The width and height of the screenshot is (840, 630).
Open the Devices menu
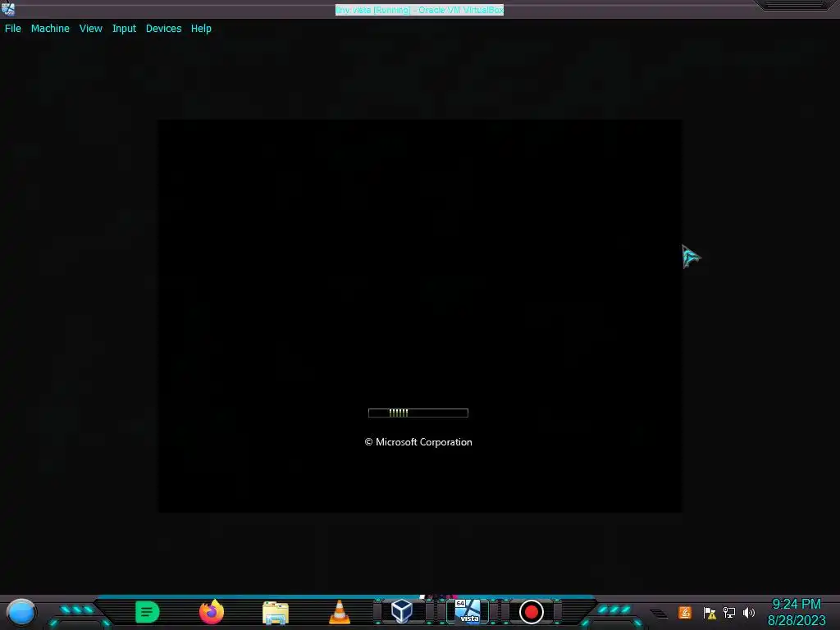(x=163, y=29)
